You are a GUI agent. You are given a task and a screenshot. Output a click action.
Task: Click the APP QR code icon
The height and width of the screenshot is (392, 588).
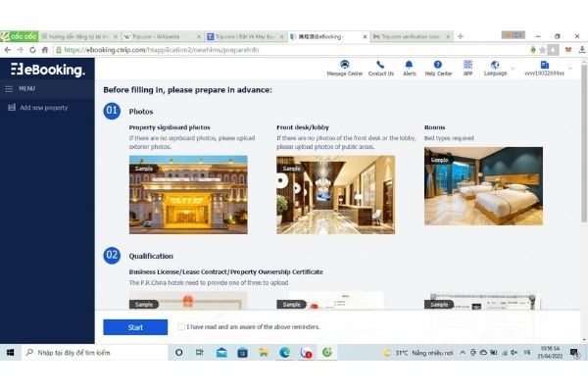pyautogui.click(x=467, y=64)
